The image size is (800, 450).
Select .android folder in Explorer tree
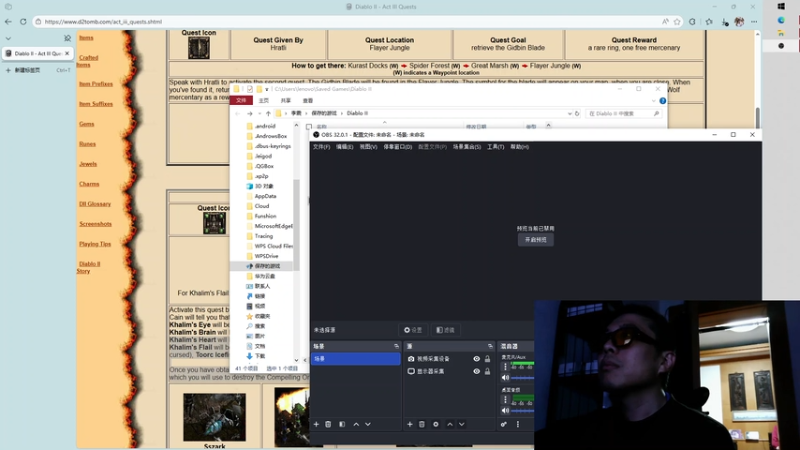coord(265,126)
